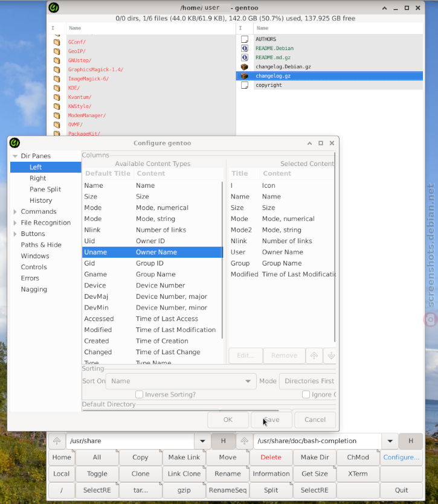This screenshot has height=504, width=438.
Task: Expand the Commands tree node
Action: [15, 211]
